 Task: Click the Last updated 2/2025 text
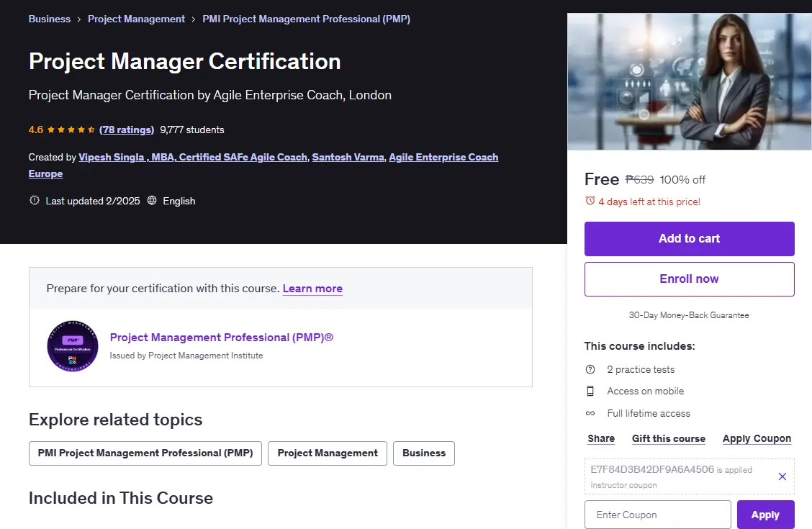tap(93, 201)
